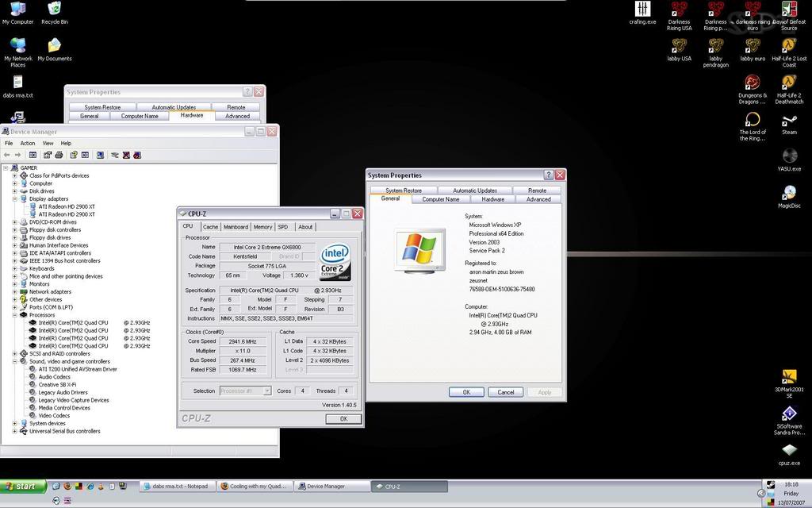This screenshot has width=812, height=508.
Task: Expand the Network adapters node
Action: [15, 291]
